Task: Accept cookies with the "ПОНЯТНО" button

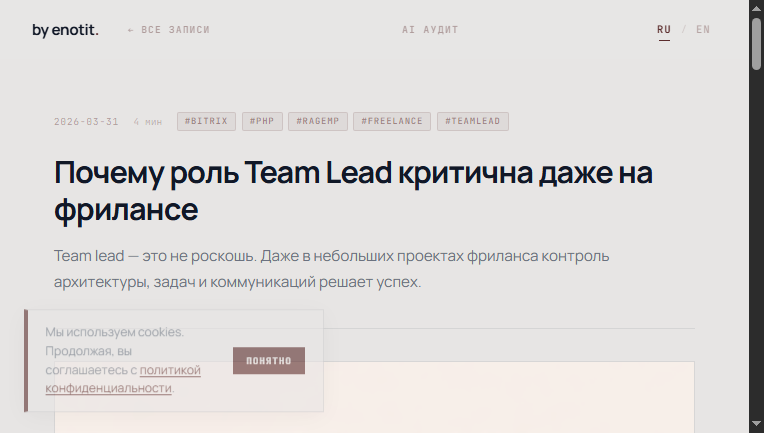Action: [268, 361]
